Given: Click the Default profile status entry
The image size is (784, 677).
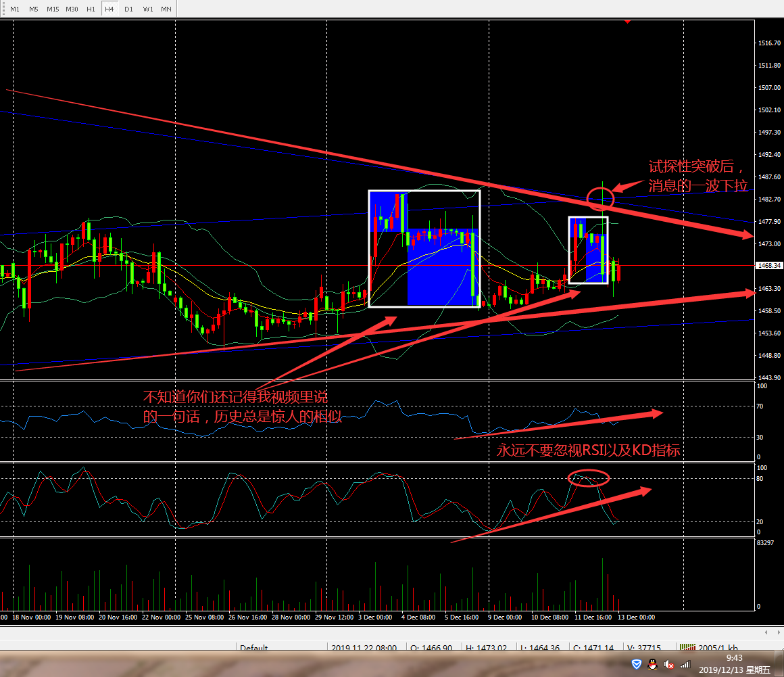Looking at the screenshot, I should (254, 647).
